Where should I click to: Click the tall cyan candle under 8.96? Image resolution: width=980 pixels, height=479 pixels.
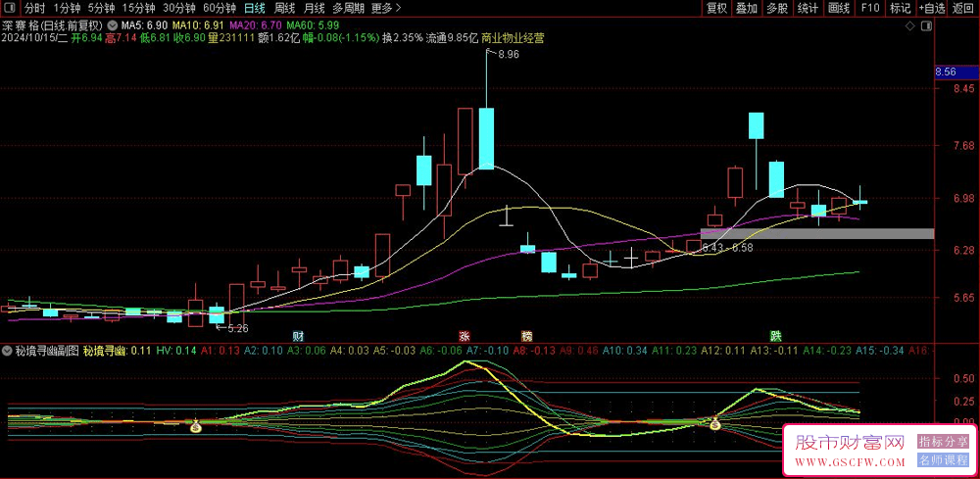point(486,138)
